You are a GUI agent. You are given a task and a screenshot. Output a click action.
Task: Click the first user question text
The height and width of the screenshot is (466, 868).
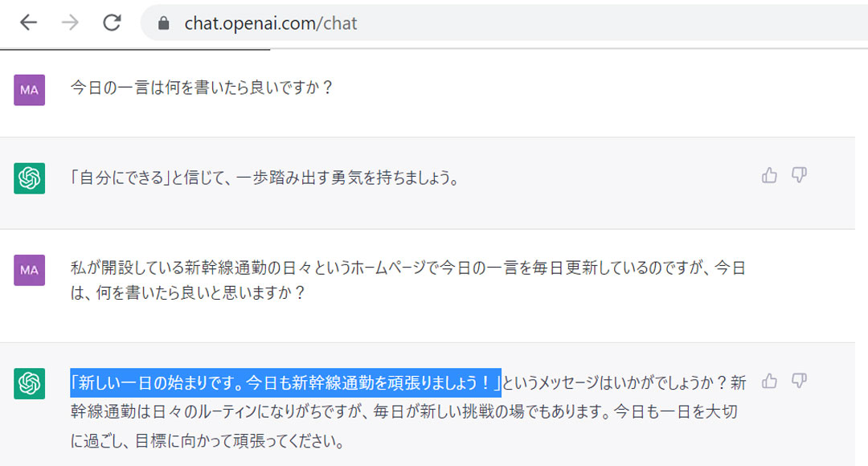tap(202, 88)
